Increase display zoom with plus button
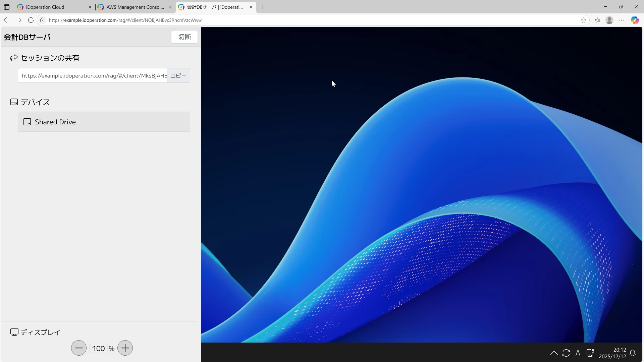This screenshot has height=362, width=644. [x=125, y=348]
